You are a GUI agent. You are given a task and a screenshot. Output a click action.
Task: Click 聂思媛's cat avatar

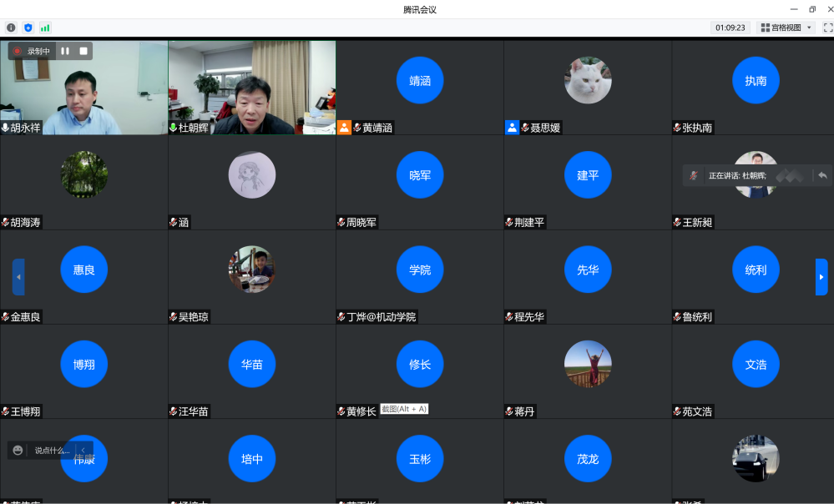pyautogui.click(x=588, y=80)
